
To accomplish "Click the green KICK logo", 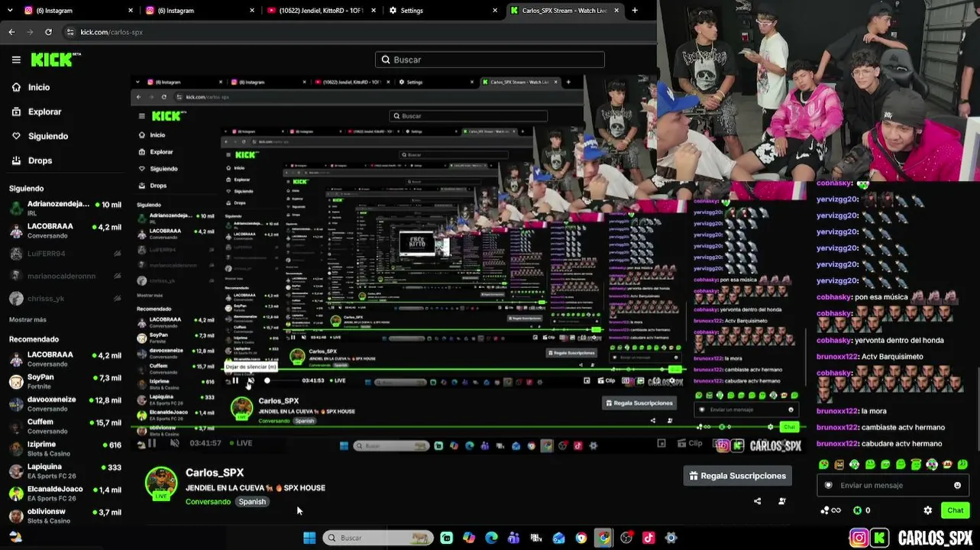I will (56, 60).
